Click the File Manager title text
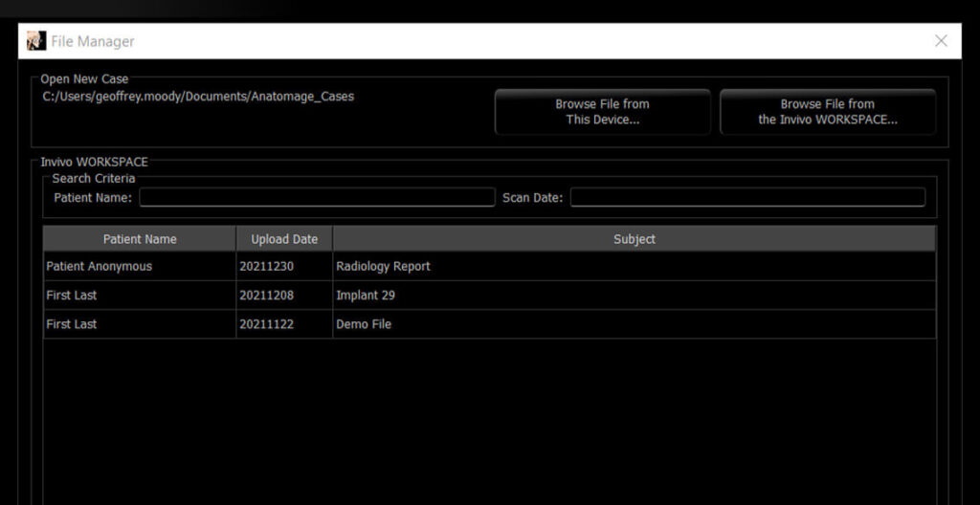Screen dimensions: 980x505 pos(93,41)
